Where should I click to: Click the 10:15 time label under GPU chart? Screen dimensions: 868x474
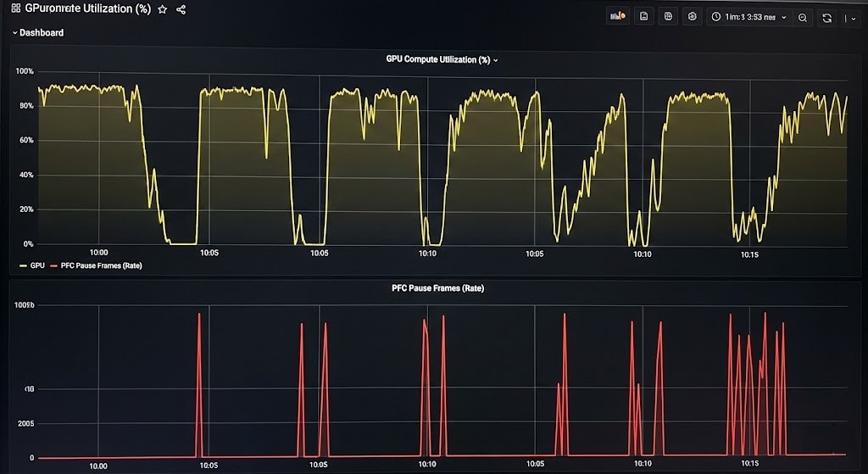749,254
